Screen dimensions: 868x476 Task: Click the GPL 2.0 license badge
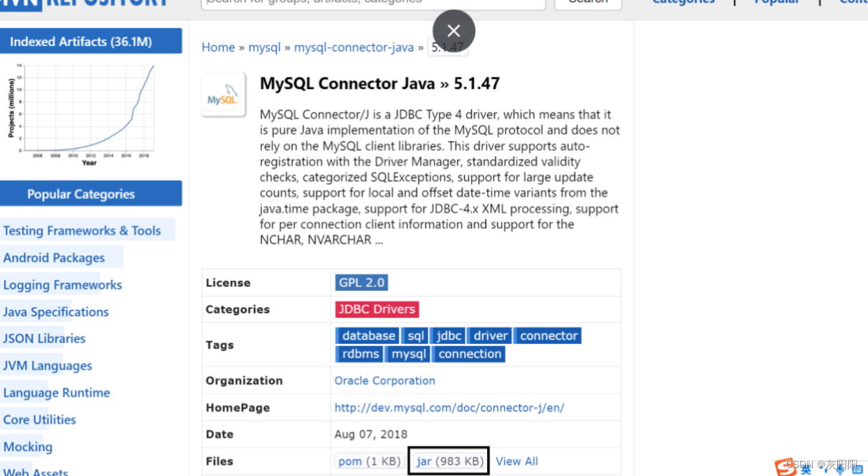361,282
